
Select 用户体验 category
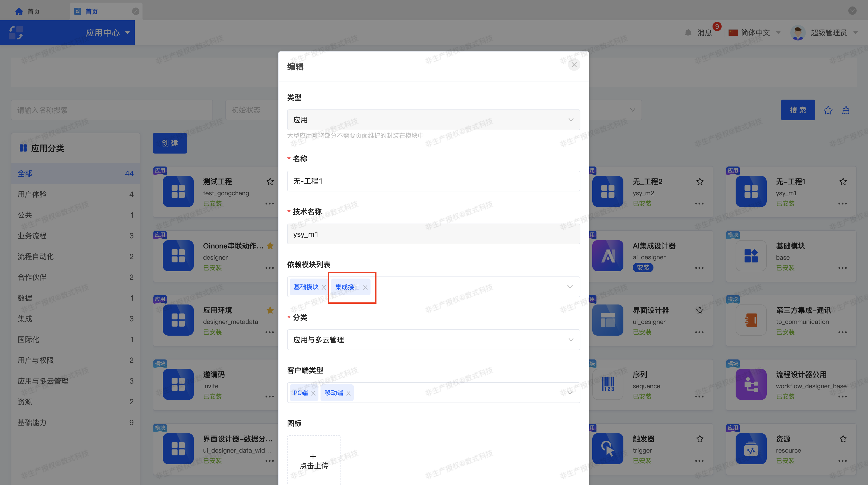(x=75, y=194)
